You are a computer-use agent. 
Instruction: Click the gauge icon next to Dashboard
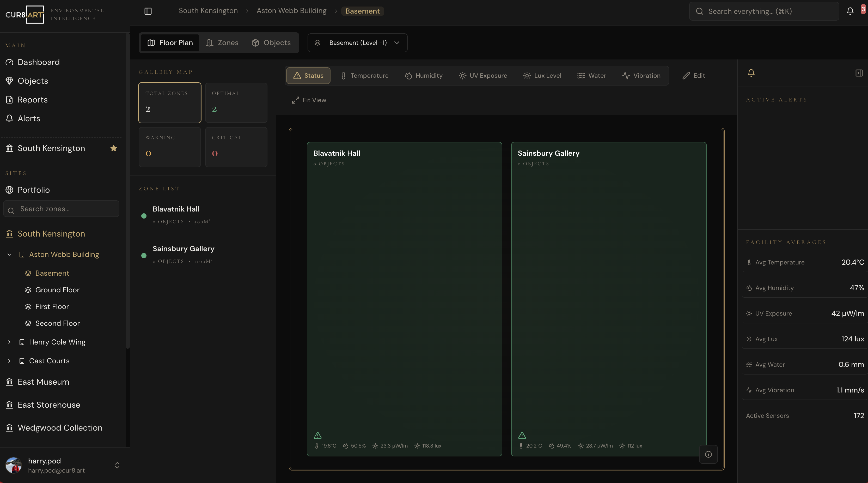pos(9,62)
